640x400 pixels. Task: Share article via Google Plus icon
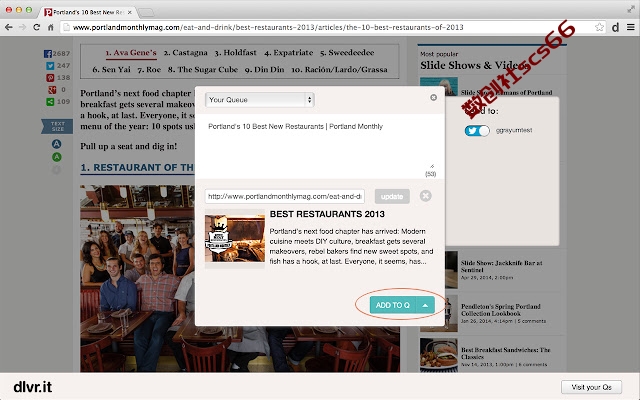(x=52, y=90)
